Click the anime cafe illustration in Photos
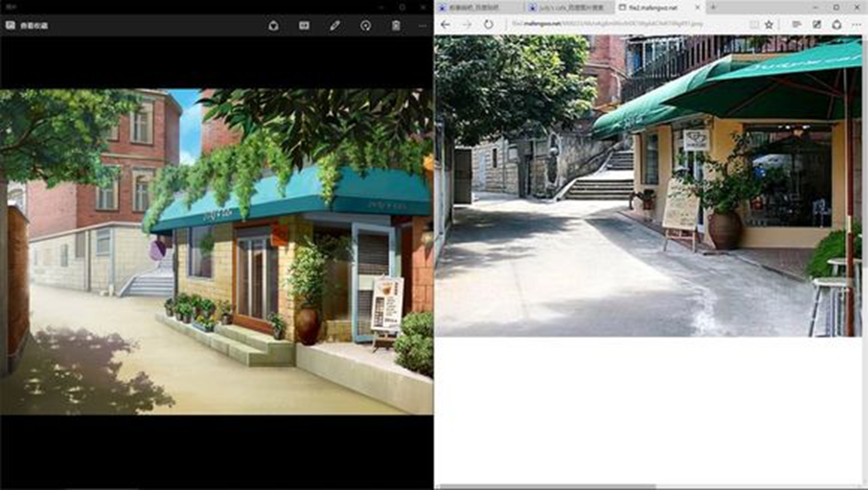 217,251
